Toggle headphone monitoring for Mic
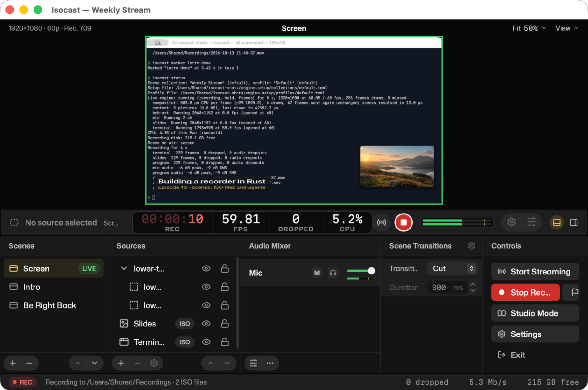Image resolution: width=588 pixels, height=390 pixels. click(333, 273)
